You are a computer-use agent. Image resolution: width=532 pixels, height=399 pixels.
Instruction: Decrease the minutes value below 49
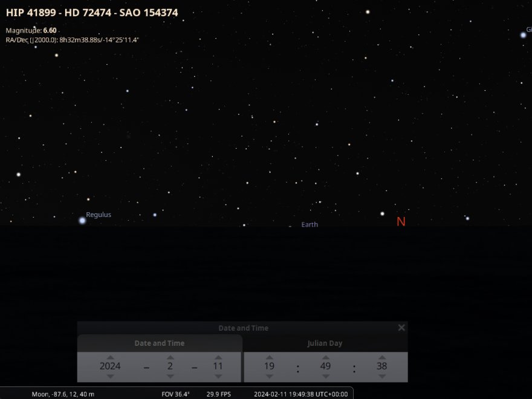click(325, 376)
